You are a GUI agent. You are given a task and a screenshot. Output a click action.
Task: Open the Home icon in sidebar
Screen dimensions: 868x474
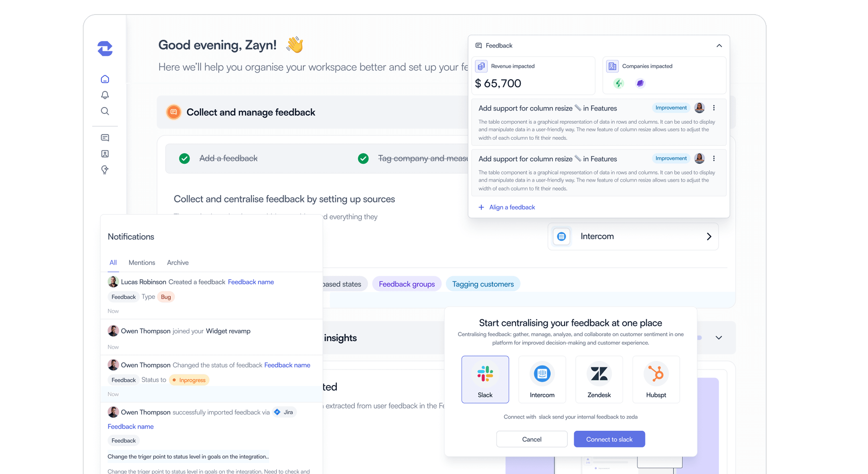(x=105, y=79)
